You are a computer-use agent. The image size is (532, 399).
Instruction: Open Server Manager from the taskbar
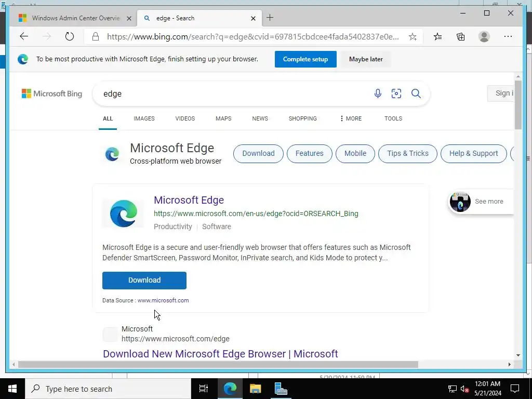[x=281, y=389]
